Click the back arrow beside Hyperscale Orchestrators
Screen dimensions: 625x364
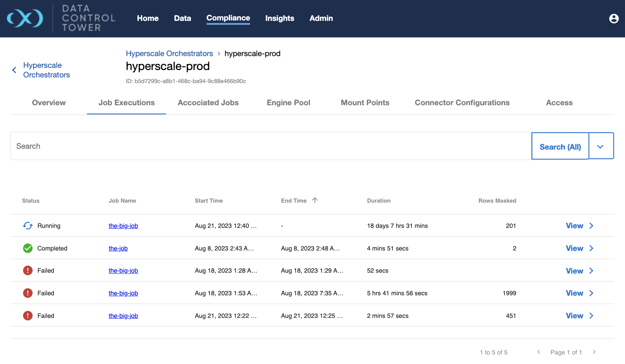pyautogui.click(x=14, y=70)
